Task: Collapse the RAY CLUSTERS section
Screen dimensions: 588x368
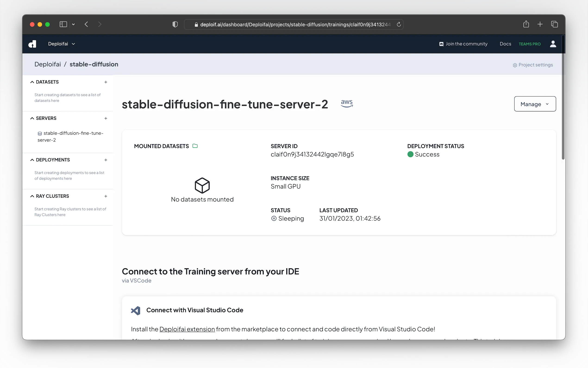Action: tap(32, 196)
